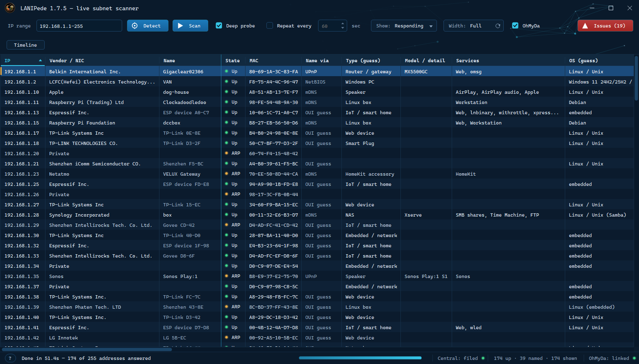Start a Scan of the IP range
This screenshot has width=639, height=364.
point(190,26)
